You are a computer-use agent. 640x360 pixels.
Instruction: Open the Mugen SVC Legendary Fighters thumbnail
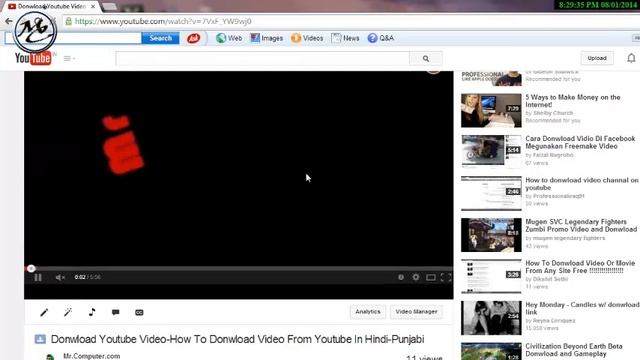tap(491, 235)
